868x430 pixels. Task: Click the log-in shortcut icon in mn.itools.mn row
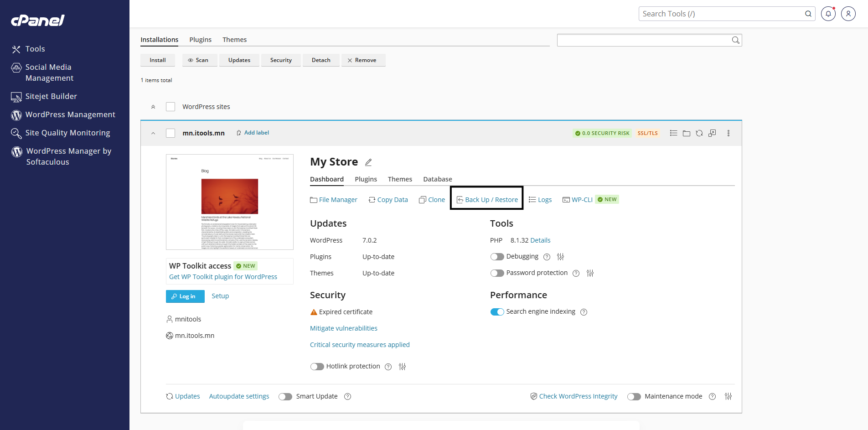712,133
